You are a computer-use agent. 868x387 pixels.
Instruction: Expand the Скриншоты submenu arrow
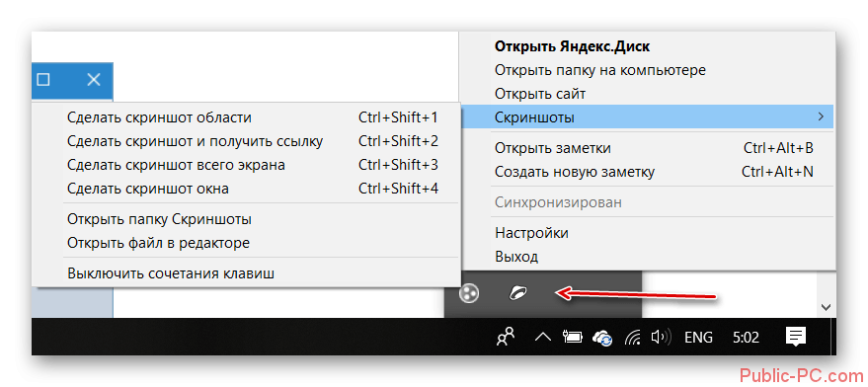coord(821,116)
